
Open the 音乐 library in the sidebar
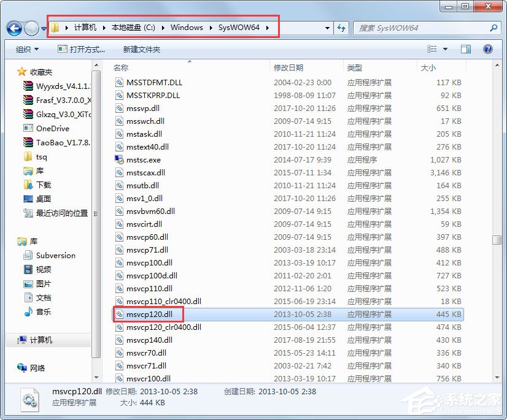(x=44, y=311)
